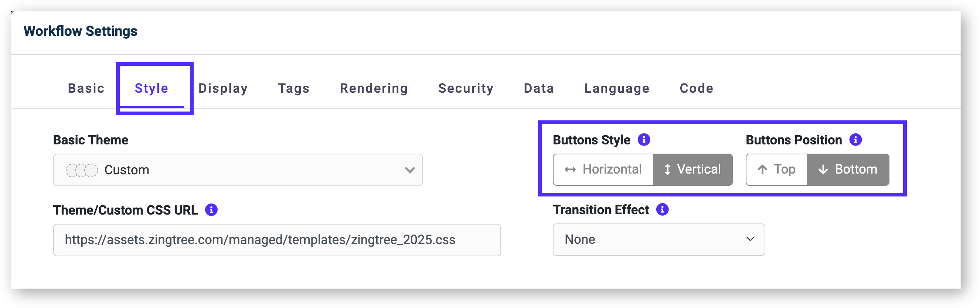980x308 pixels.
Task: Switch to the Security tab
Action: point(466,88)
